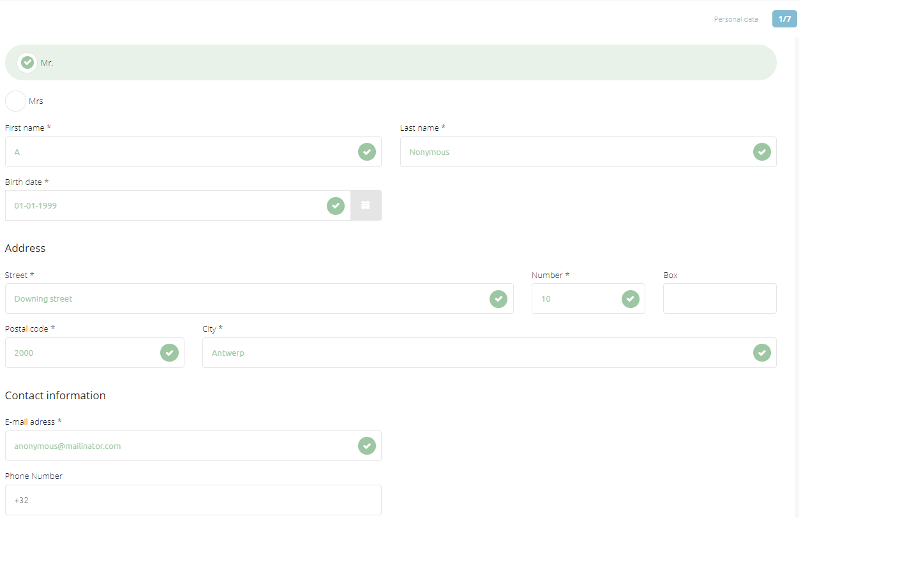Edit the First name field
Viewport: 907px width, 588px height.
pos(193,152)
